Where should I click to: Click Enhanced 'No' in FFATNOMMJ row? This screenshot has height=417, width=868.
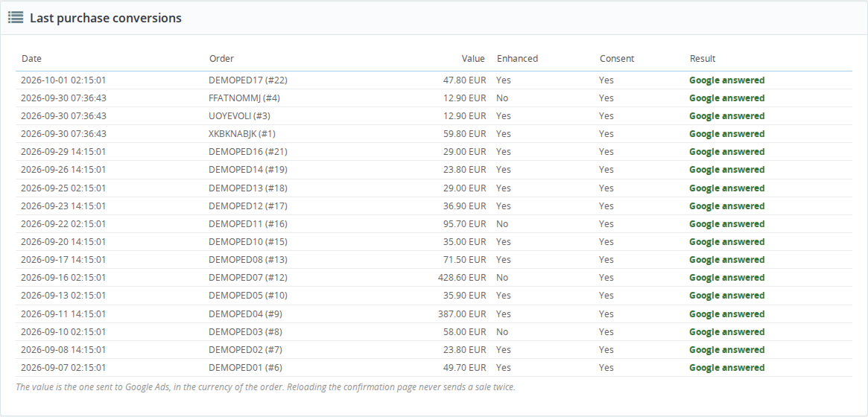(502, 98)
